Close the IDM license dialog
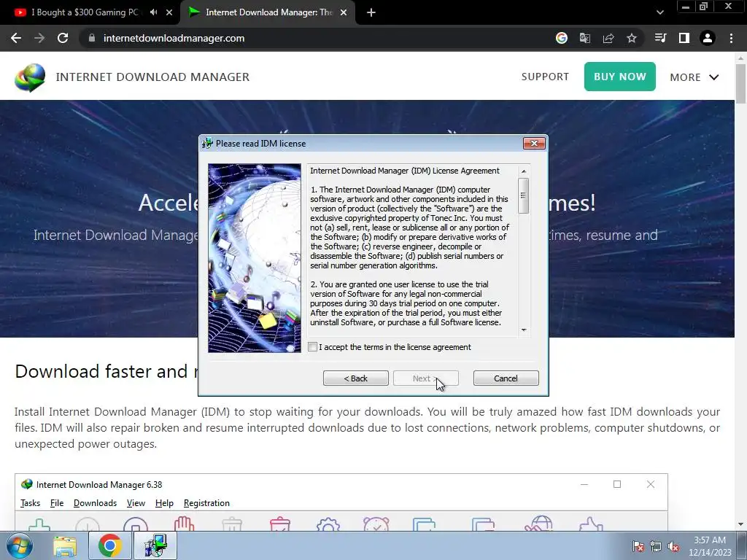This screenshot has width=747, height=560. [x=533, y=144]
